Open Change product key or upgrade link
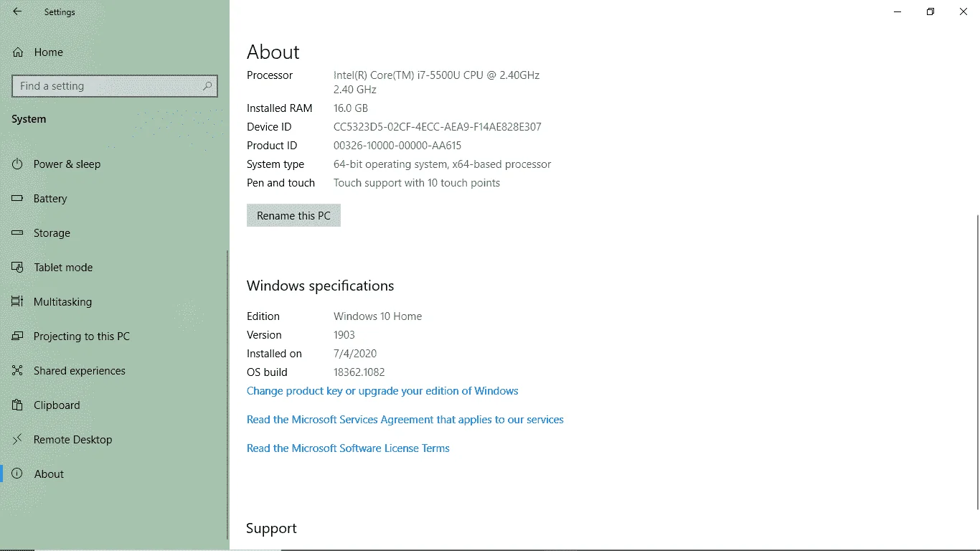This screenshot has height=551, width=980. tap(382, 391)
